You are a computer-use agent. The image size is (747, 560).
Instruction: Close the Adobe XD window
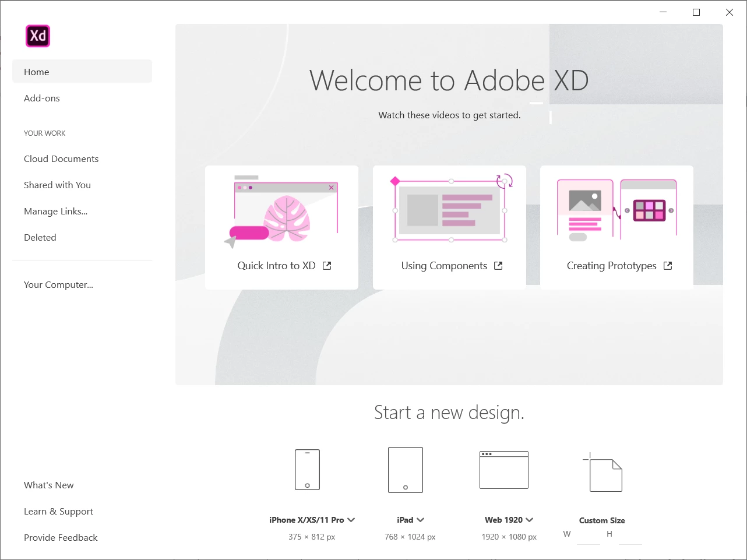730,12
